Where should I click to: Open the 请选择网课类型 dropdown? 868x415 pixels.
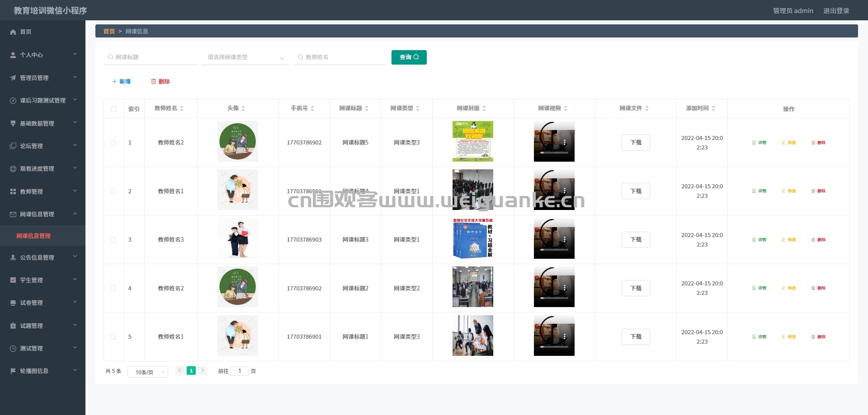tap(245, 57)
